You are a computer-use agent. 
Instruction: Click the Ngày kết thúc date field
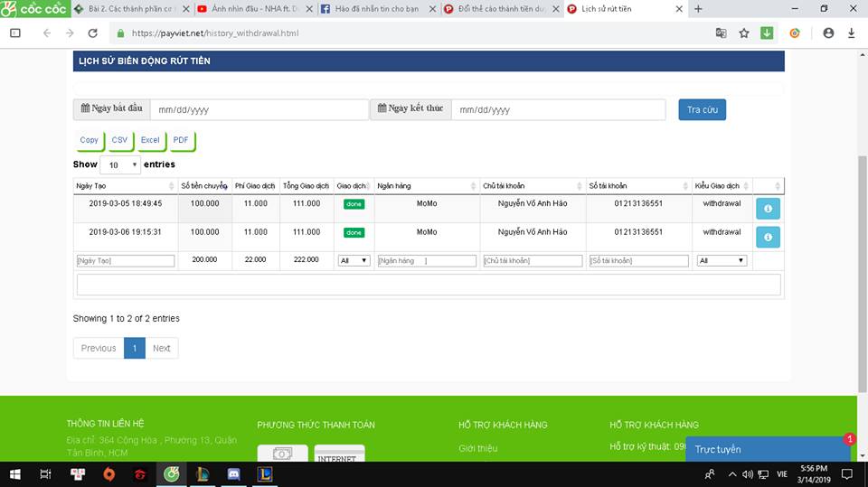coord(558,109)
